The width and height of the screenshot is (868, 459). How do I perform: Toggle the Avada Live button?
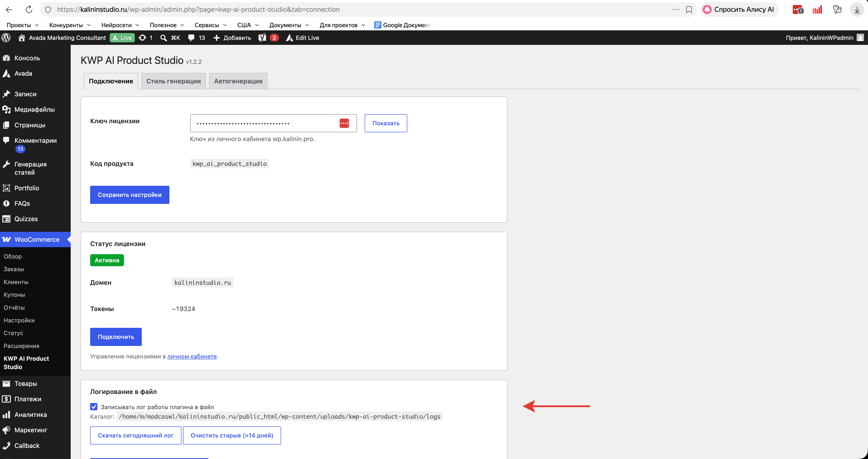122,38
